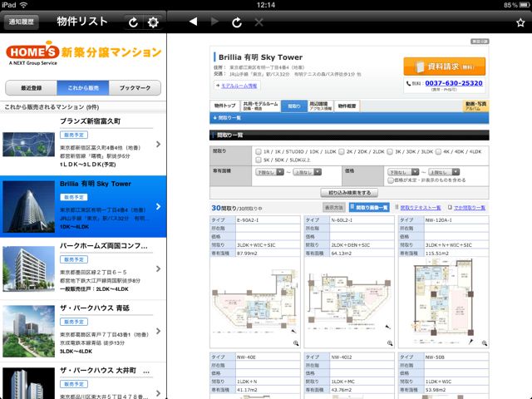This screenshot has width=532, height=399.
Task: Select the NW-40E type cell
Action: point(268,357)
